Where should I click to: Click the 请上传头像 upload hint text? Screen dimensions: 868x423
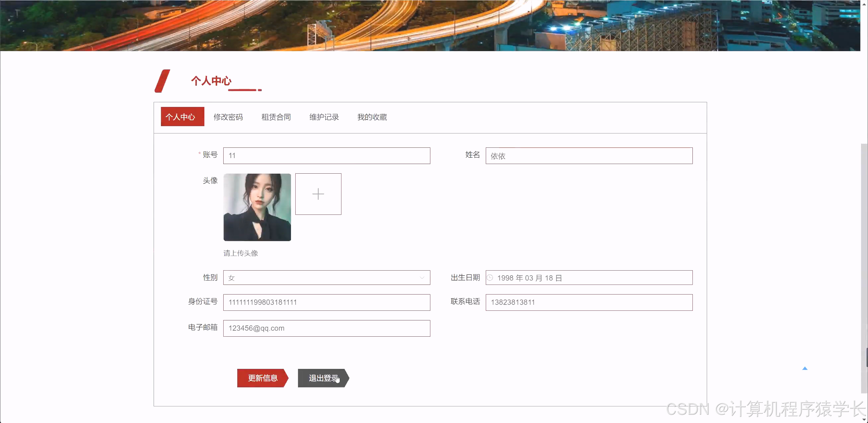click(240, 253)
